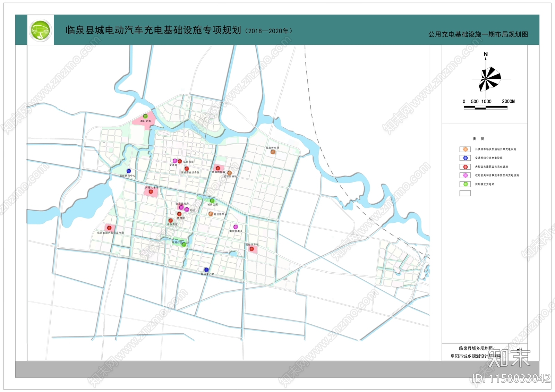Image resolution: width=555 pixels, height=392 pixels.
Task: Click the green marker at 城南公园
Action: click(x=212, y=201)
